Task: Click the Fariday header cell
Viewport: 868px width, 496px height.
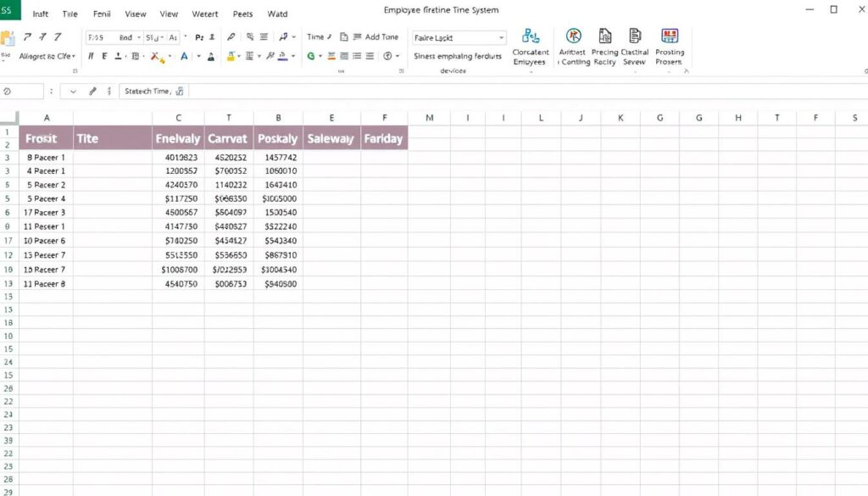Action: [x=384, y=138]
